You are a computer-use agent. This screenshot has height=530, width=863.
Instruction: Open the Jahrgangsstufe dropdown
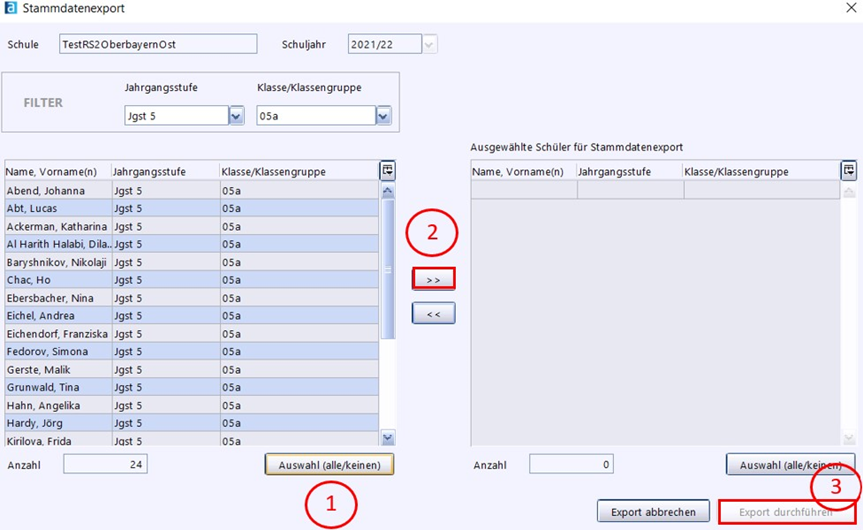[x=237, y=117]
